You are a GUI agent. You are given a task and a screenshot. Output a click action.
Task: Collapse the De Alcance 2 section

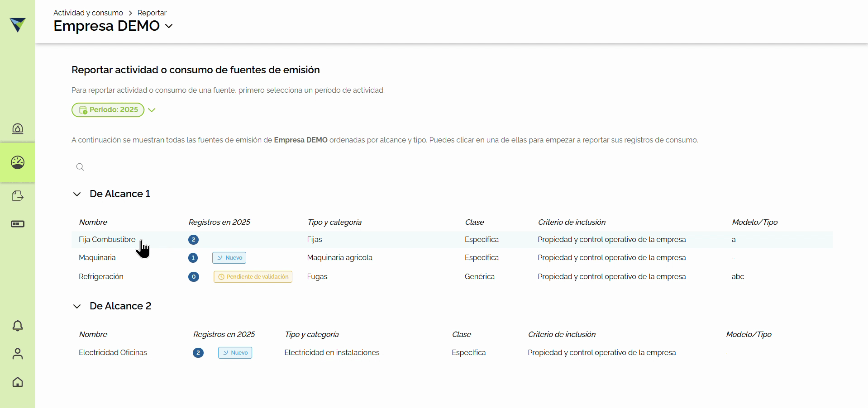77,306
